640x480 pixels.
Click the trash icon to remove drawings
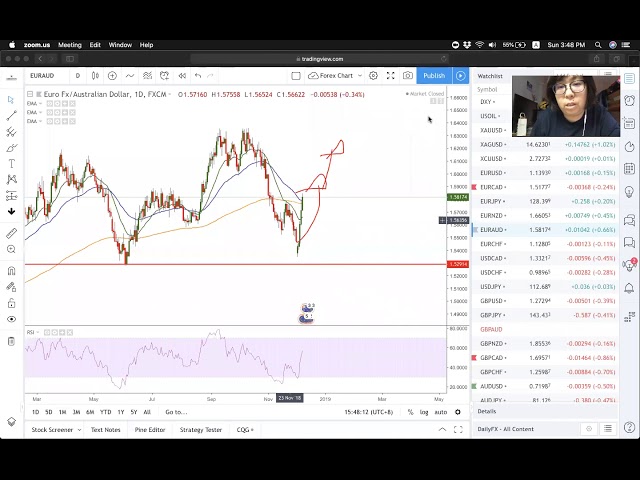click(x=11, y=342)
